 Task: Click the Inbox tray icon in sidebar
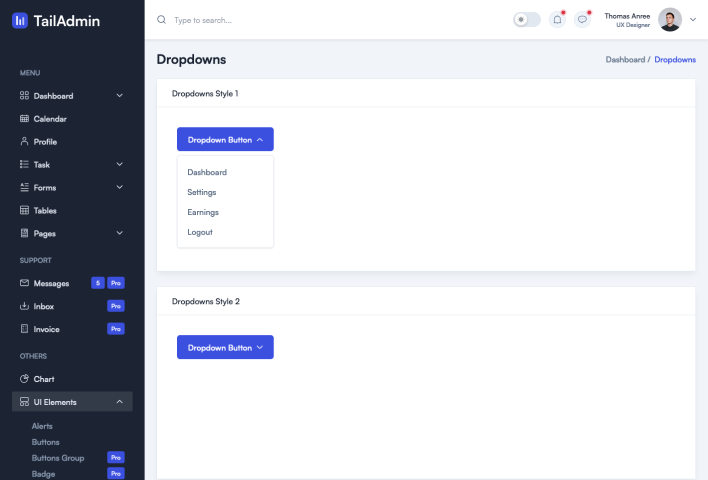(25, 306)
